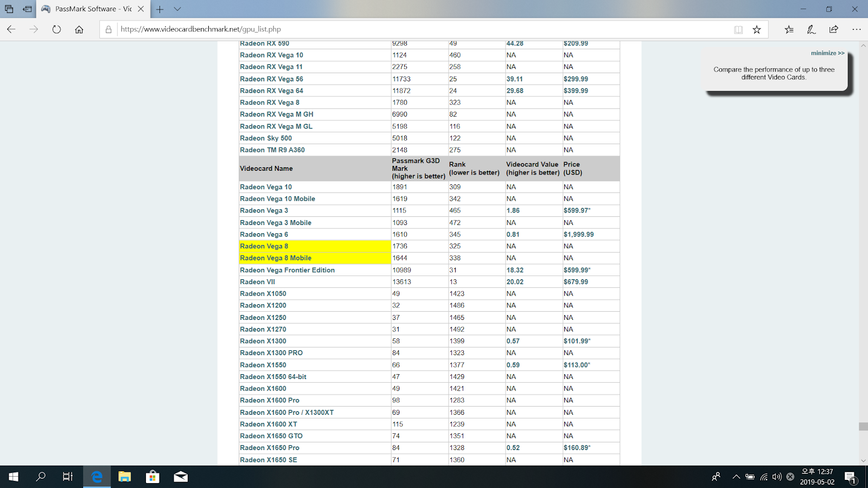Click the $299.99 price for RX Vega 56

click(576, 79)
